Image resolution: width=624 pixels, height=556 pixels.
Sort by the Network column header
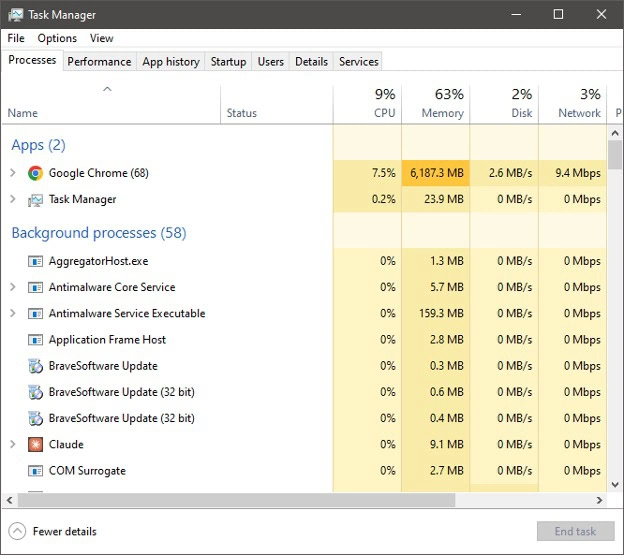pos(573,104)
